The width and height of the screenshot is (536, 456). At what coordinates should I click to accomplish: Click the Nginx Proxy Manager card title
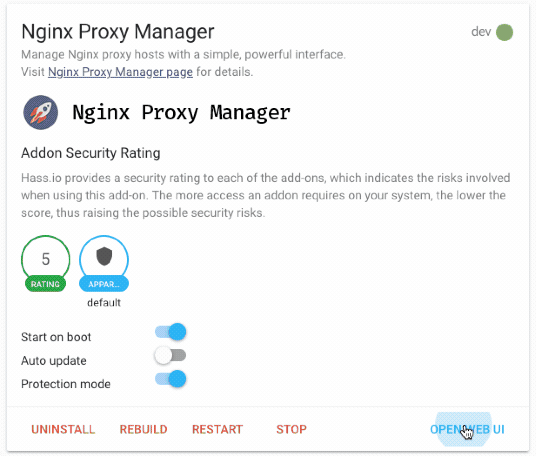click(118, 32)
